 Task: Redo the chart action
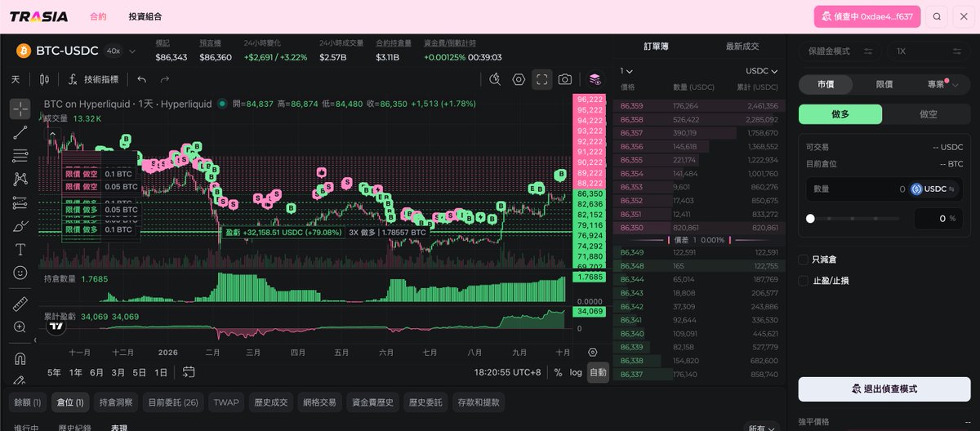click(165, 79)
